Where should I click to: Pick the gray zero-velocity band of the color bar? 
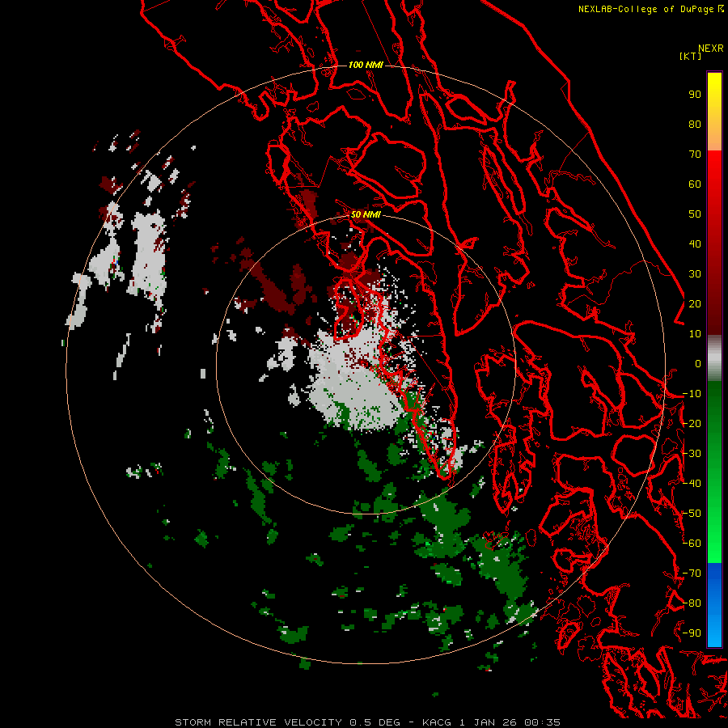click(x=714, y=358)
